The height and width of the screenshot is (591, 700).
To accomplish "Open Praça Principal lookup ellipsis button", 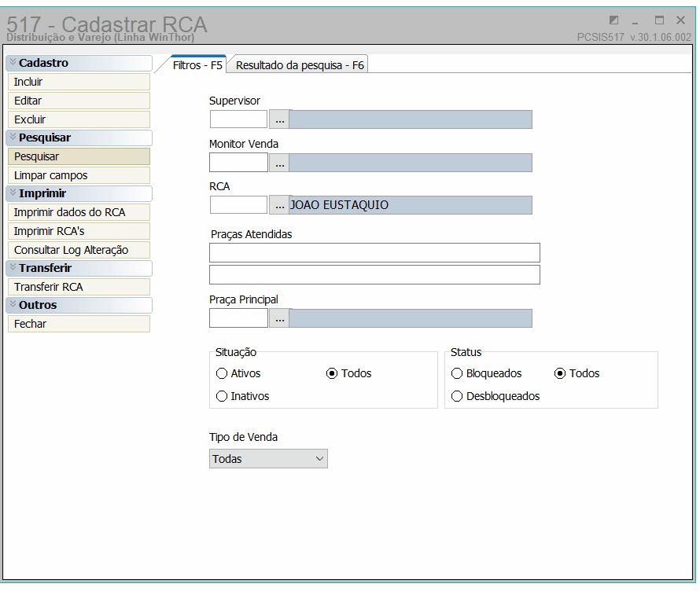I will (x=279, y=318).
